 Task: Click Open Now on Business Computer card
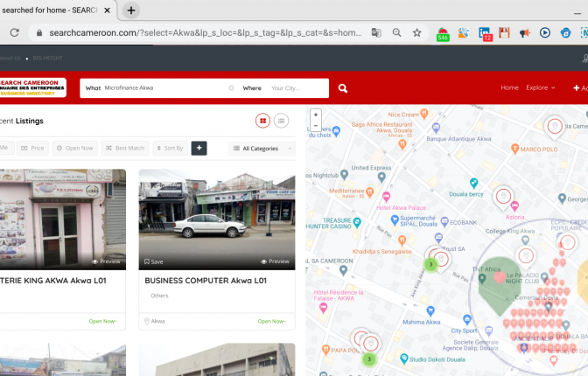click(272, 321)
